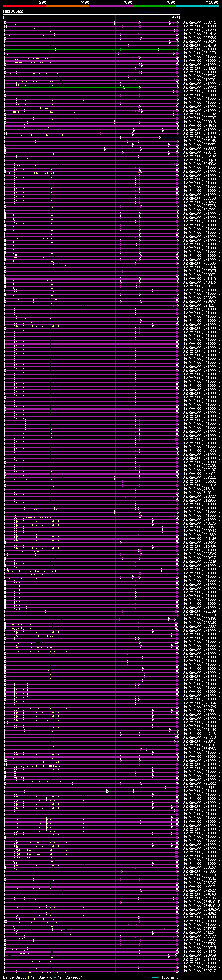Screen dimensions: 222x980
Task: Open hit UniRef100_A2E5R2
Action: (x=199, y=943)
